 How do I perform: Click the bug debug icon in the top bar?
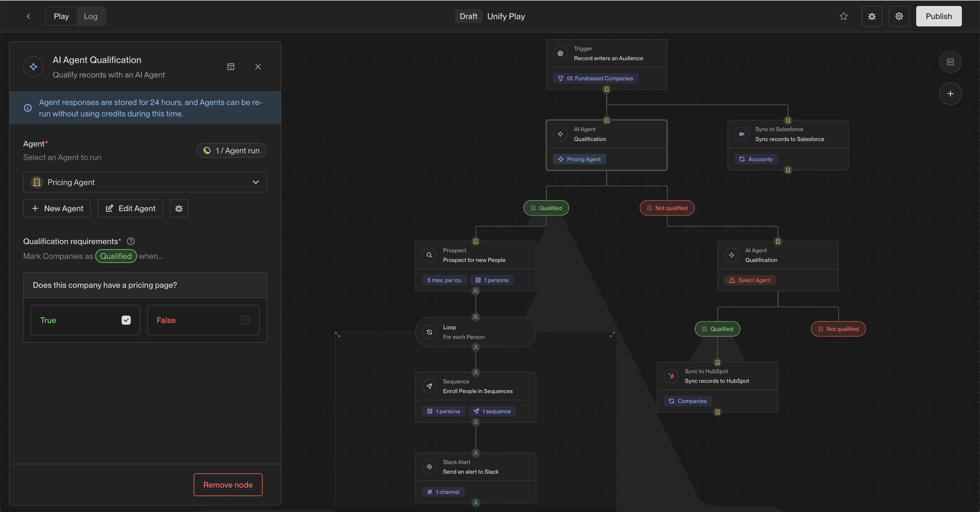(x=872, y=16)
